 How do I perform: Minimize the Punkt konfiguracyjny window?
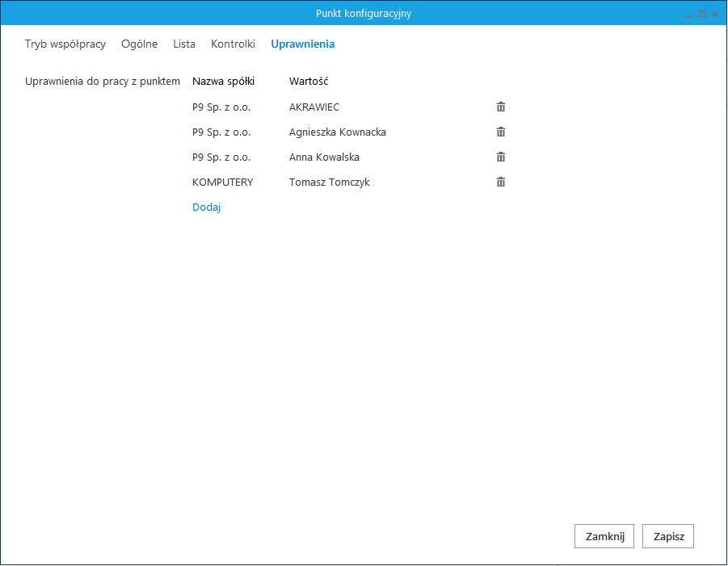coord(689,15)
